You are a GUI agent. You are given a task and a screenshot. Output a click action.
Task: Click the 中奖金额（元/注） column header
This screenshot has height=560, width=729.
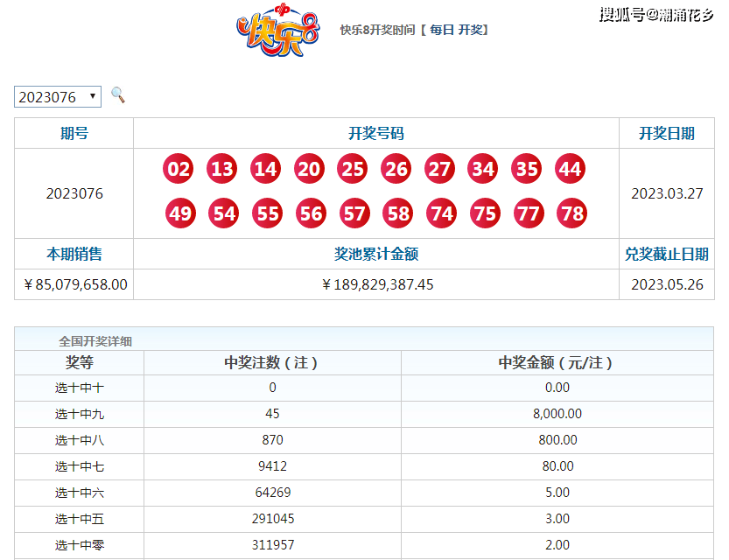click(x=556, y=362)
